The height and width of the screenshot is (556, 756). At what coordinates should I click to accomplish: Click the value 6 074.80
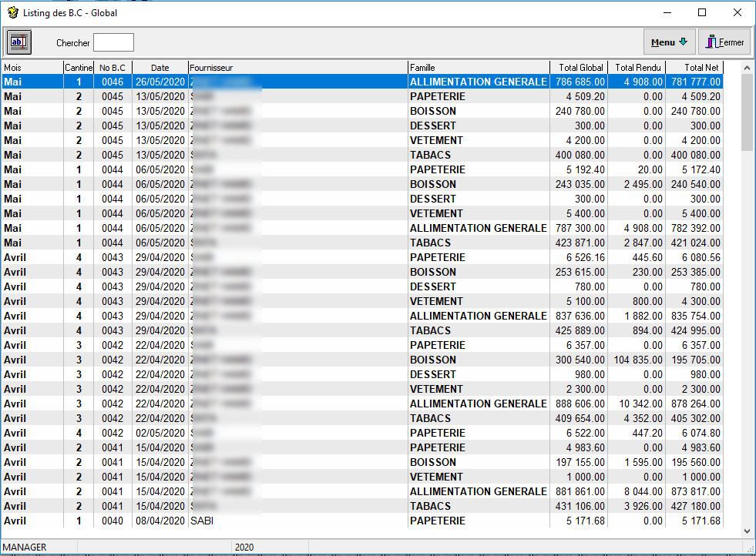pyautogui.click(x=701, y=433)
